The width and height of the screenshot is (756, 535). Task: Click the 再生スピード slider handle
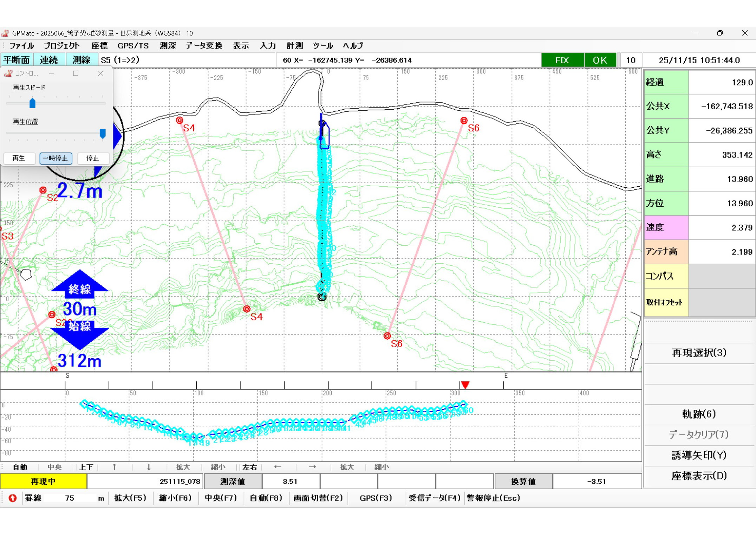[32, 103]
